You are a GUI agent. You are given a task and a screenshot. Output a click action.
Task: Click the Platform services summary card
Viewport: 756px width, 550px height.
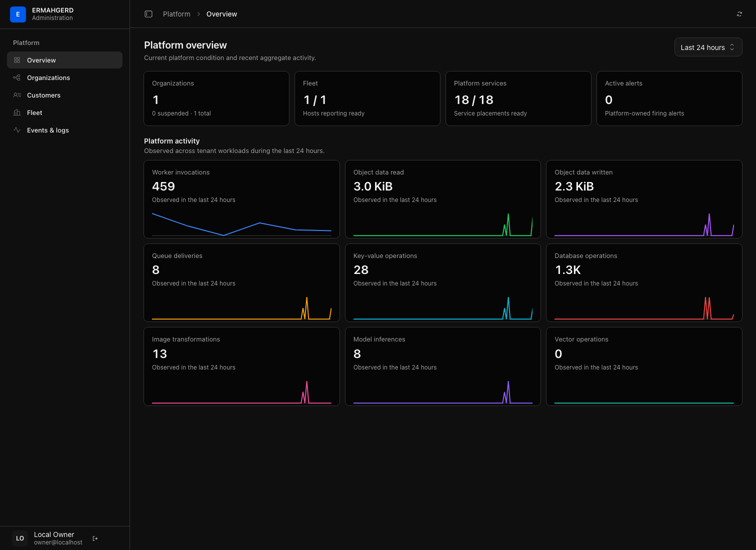[518, 98]
